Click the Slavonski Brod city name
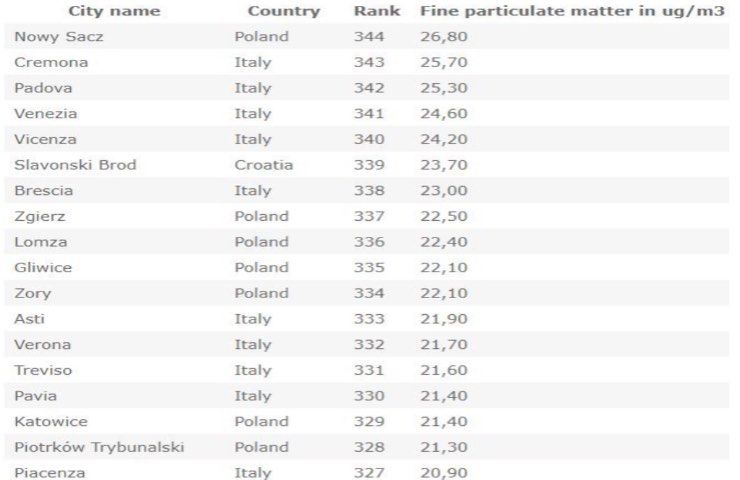 tap(75, 165)
